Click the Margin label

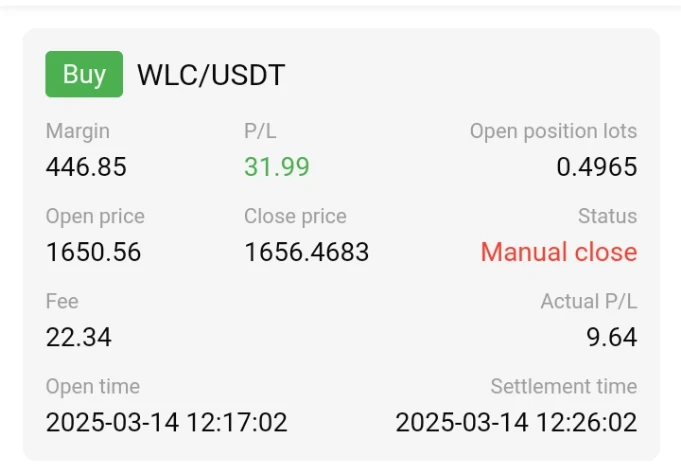click(x=78, y=131)
